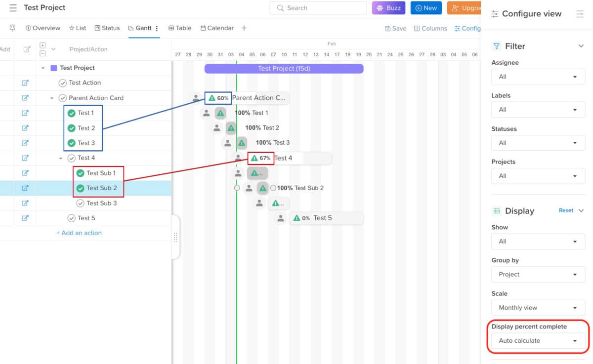Mark Test Sub 3 as complete
Screen dimensions: 593x364
pyautogui.click(x=80, y=203)
